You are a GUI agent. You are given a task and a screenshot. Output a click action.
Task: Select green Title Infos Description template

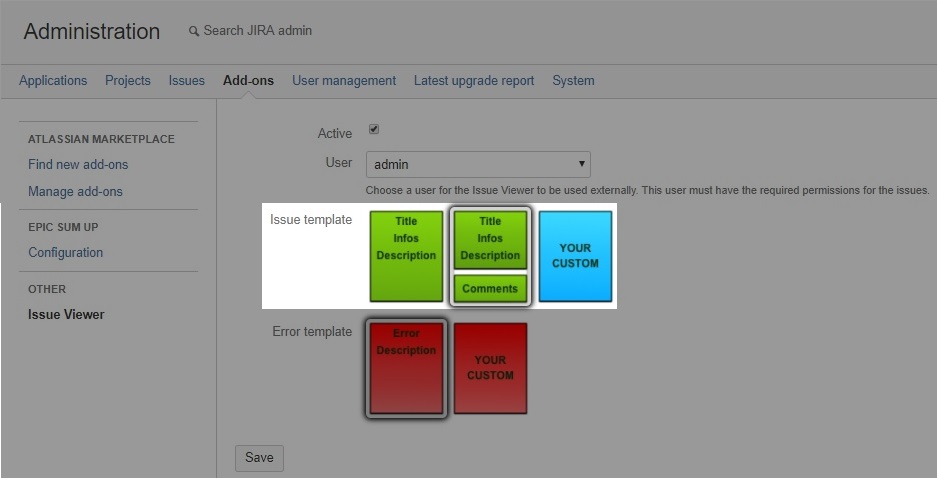(406, 255)
